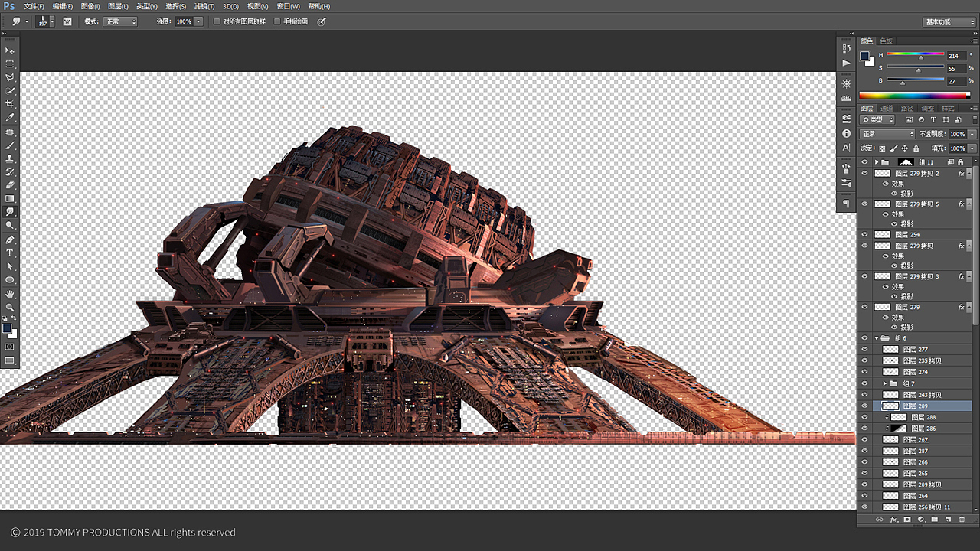Click the thumbnail of 图层 286

coord(900,429)
